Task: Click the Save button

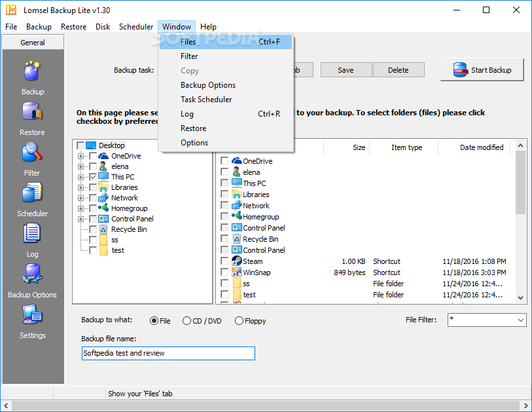Action: (346, 70)
